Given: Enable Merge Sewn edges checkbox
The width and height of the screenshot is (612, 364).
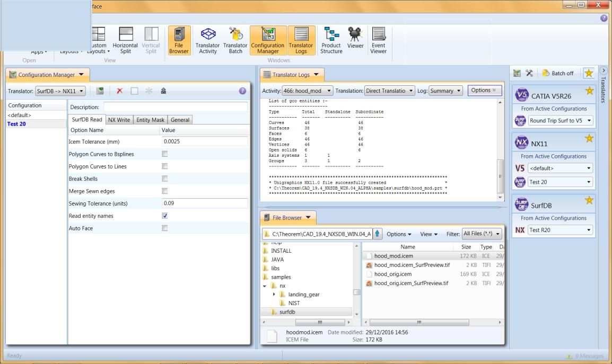Looking at the screenshot, I should 165,191.
